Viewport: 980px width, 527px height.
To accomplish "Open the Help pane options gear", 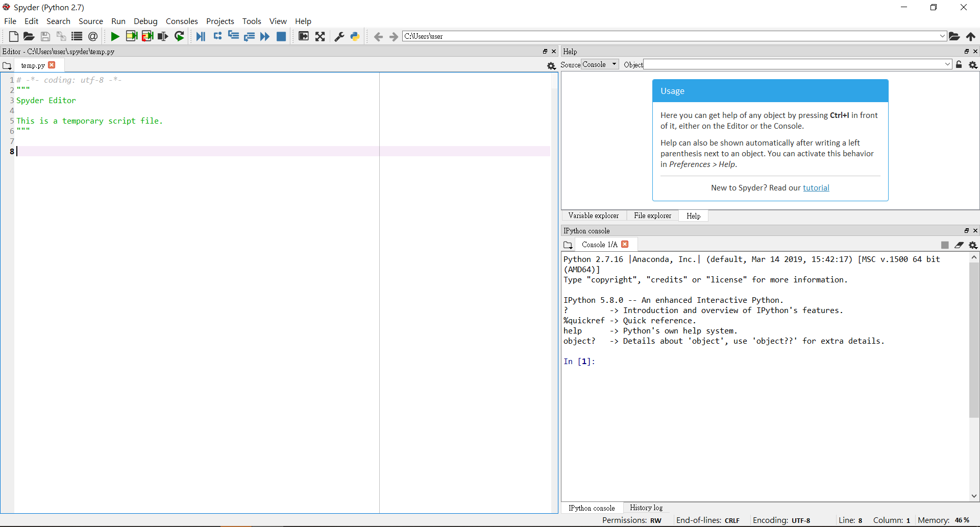I will (x=973, y=65).
